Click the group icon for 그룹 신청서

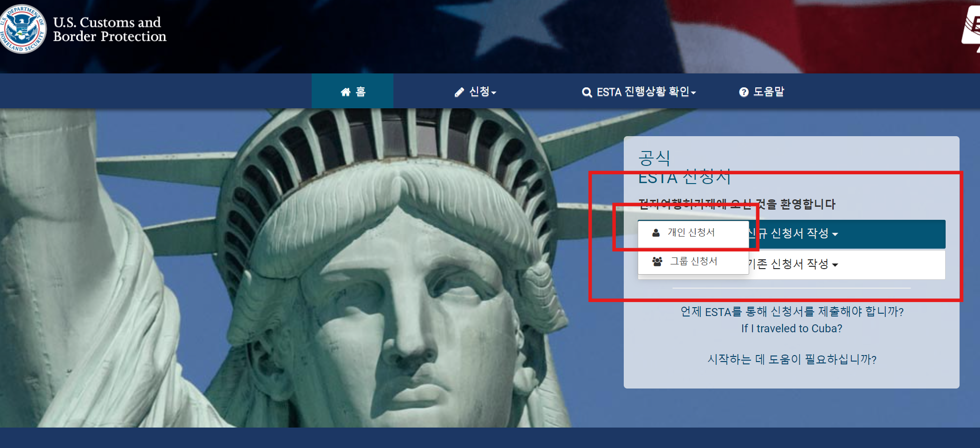click(657, 261)
